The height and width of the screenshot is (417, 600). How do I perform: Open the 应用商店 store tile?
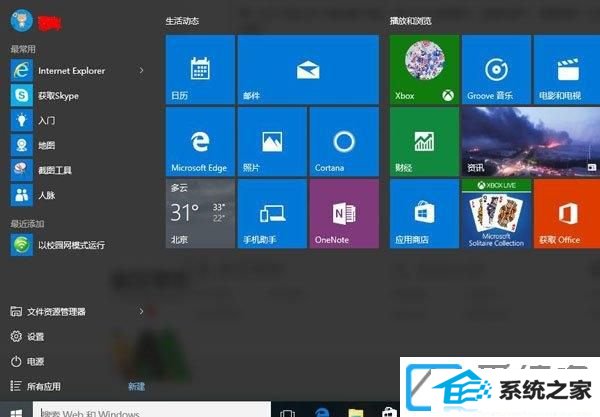[424, 214]
